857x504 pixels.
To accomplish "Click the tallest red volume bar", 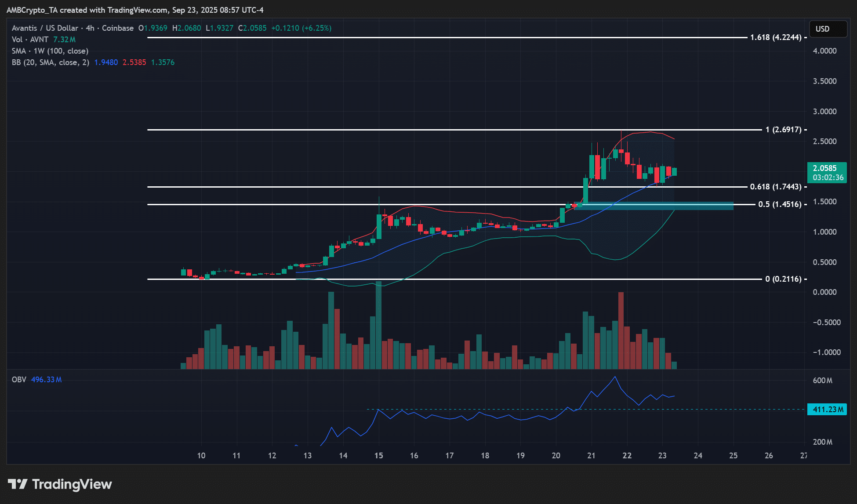I will pyautogui.click(x=621, y=330).
